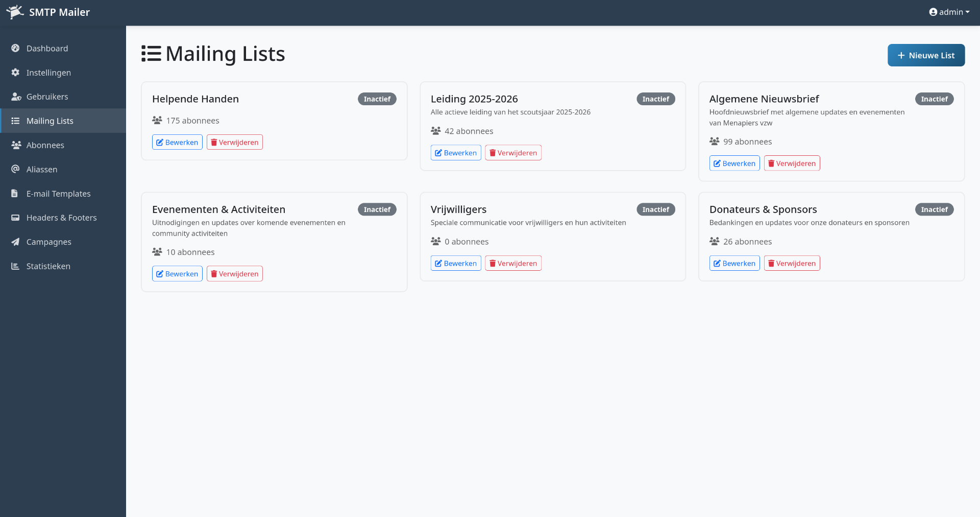The image size is (980, 517).
Task: Click the Aliassen at-sign icon
Action: (x=15, y=169)
